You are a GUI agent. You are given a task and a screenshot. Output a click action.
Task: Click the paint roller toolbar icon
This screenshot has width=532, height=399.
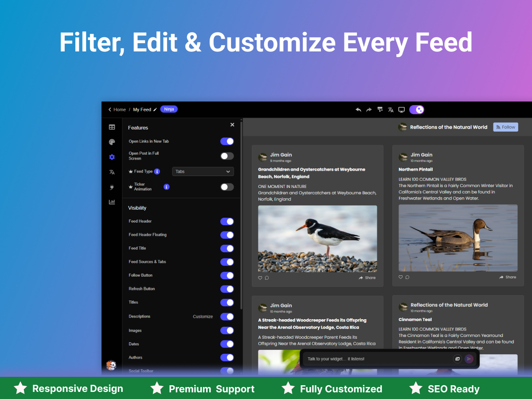click(x=380, y=110)
